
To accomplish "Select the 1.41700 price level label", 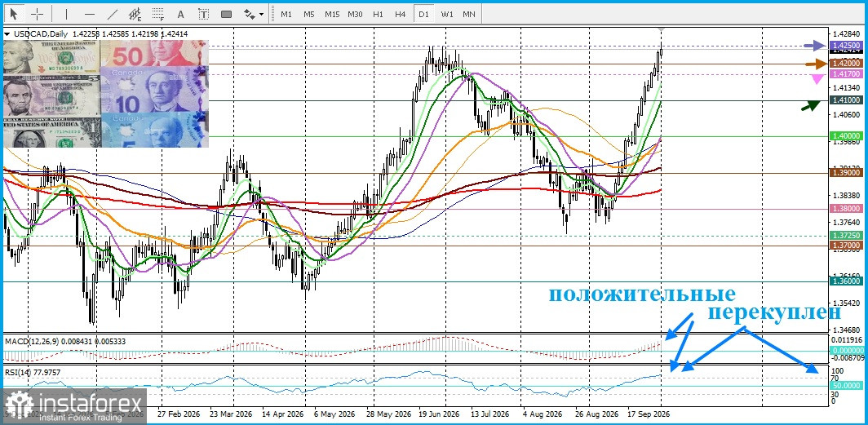I will [847, 73].
